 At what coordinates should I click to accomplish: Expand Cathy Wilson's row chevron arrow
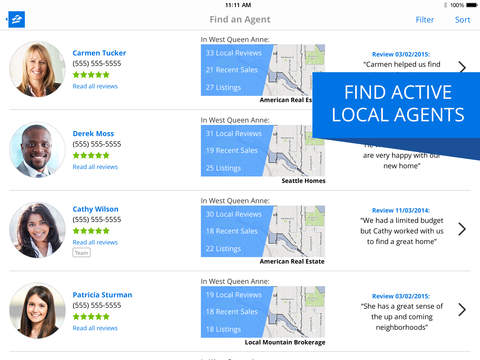462,229
